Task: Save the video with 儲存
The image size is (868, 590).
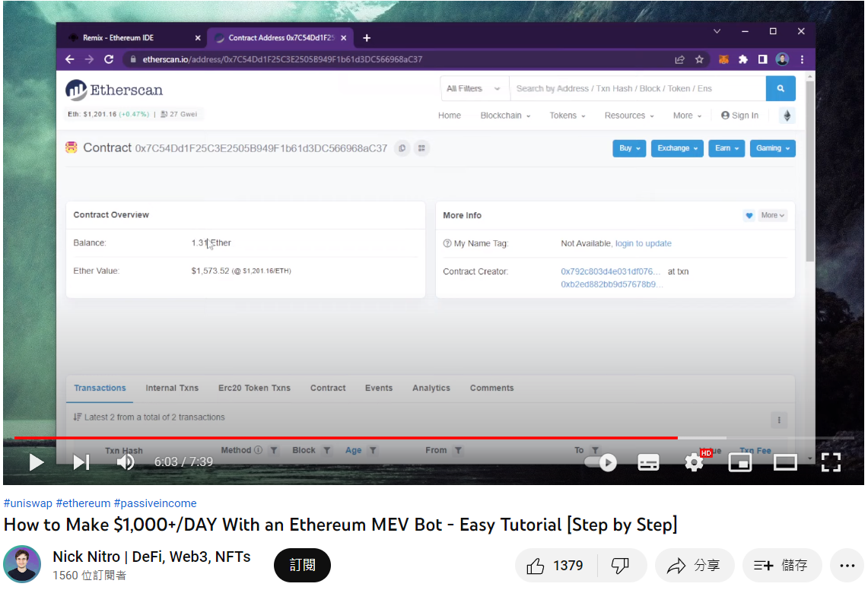Action: (x=781, y=566)
